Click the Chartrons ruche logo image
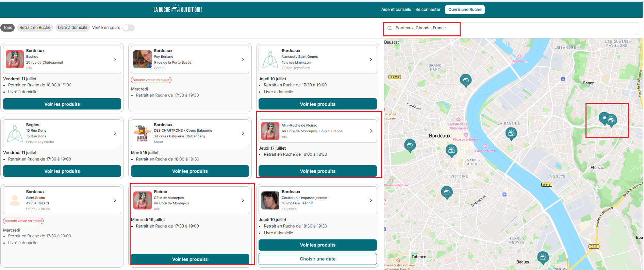Screen dimensions: 644x270 [x=143, y=133]
